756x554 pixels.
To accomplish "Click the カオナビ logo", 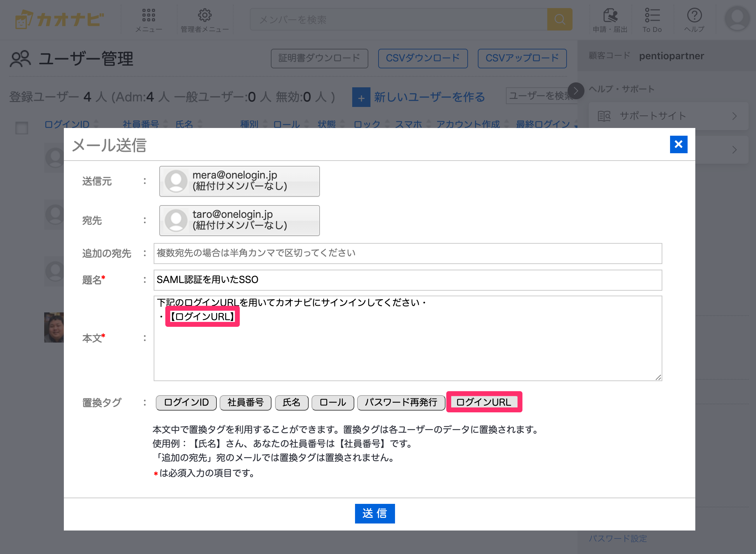I will (60, 19).
